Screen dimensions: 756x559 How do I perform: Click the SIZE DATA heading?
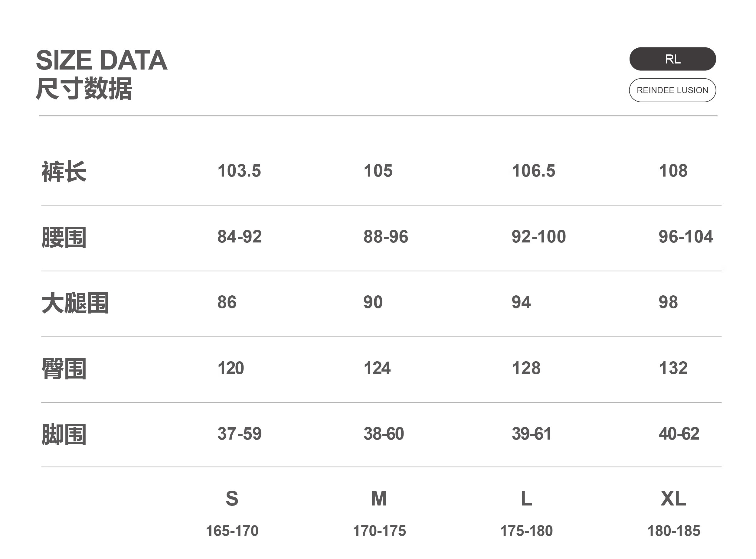click(x=102, y=60)
